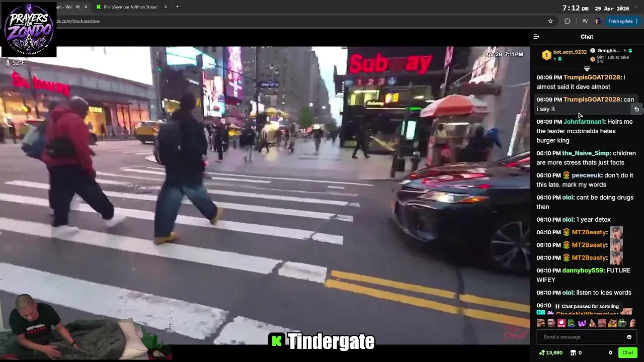Click 'Gift 1 sub to take 3rd'

(x=613, y=59)
